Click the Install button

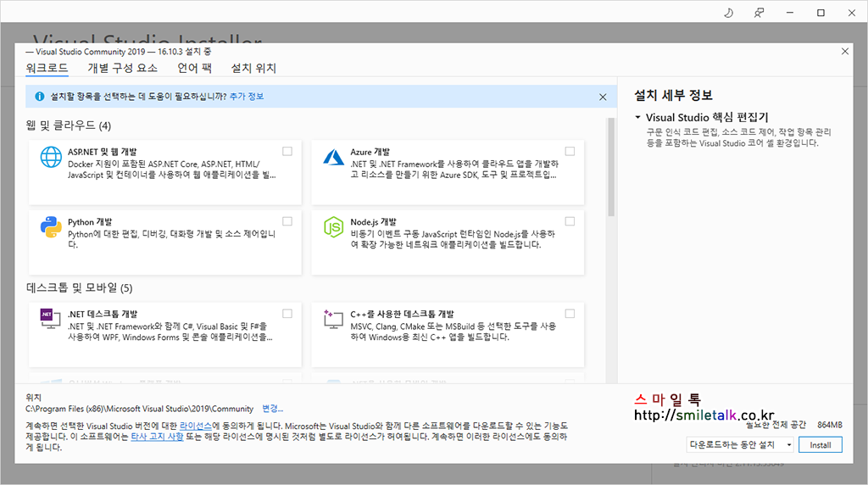pyautogui.click(x=821, y=444)
